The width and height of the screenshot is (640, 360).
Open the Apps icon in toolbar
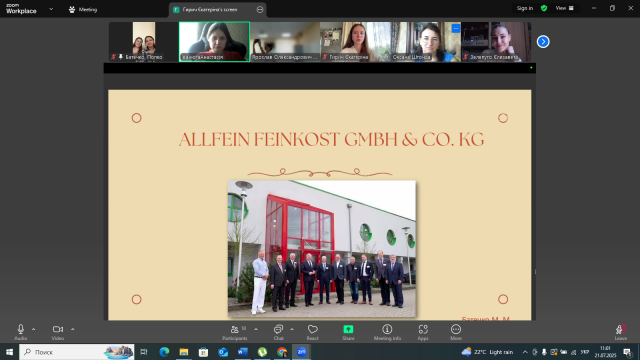(423, 329)
